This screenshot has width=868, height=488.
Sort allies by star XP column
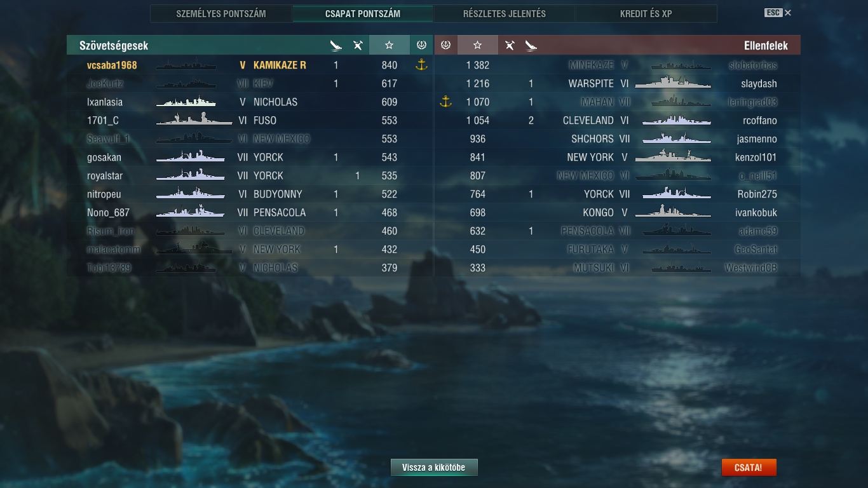coord(389,45)
